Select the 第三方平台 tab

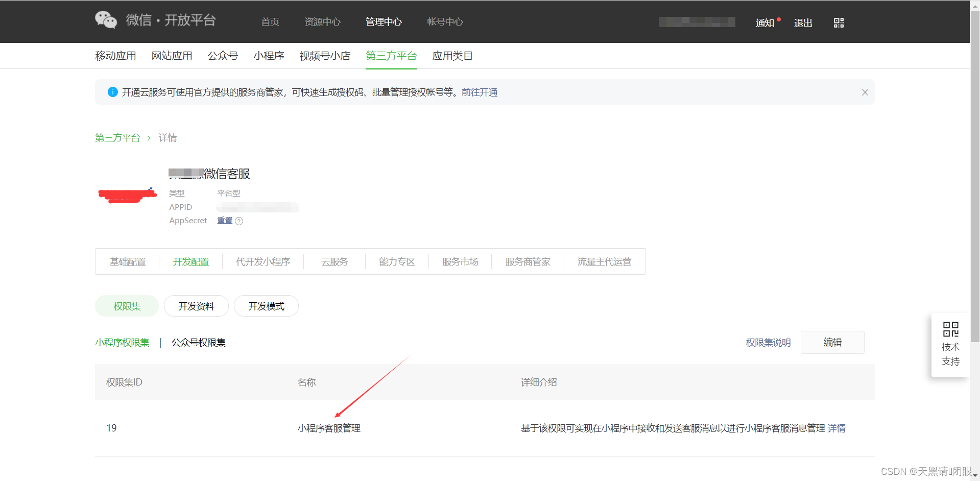pyautogui.click(x=391, y=56)
